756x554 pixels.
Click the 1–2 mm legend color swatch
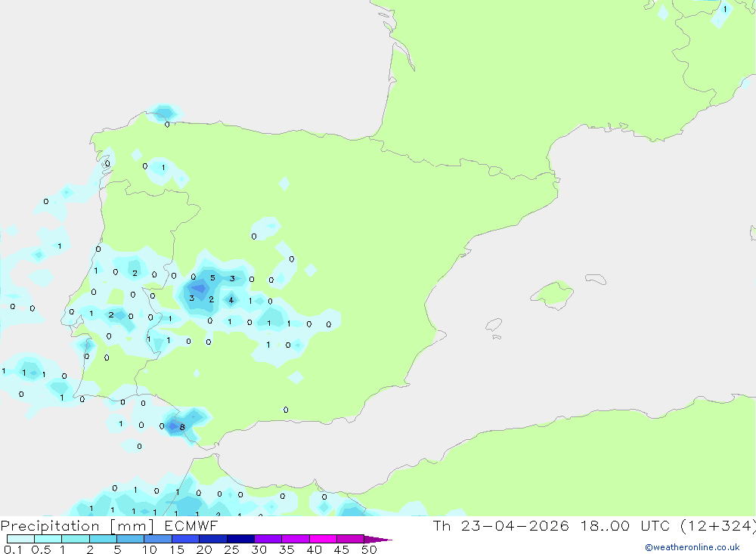tap(75, 539)
